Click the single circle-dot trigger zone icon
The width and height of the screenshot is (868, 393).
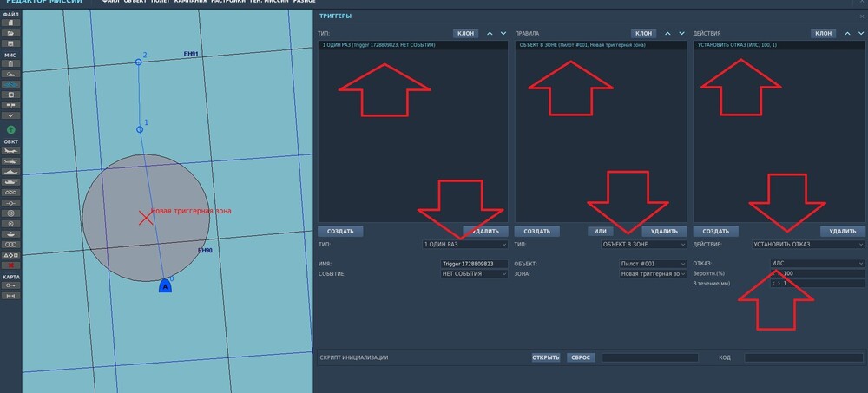coord(11,224)
